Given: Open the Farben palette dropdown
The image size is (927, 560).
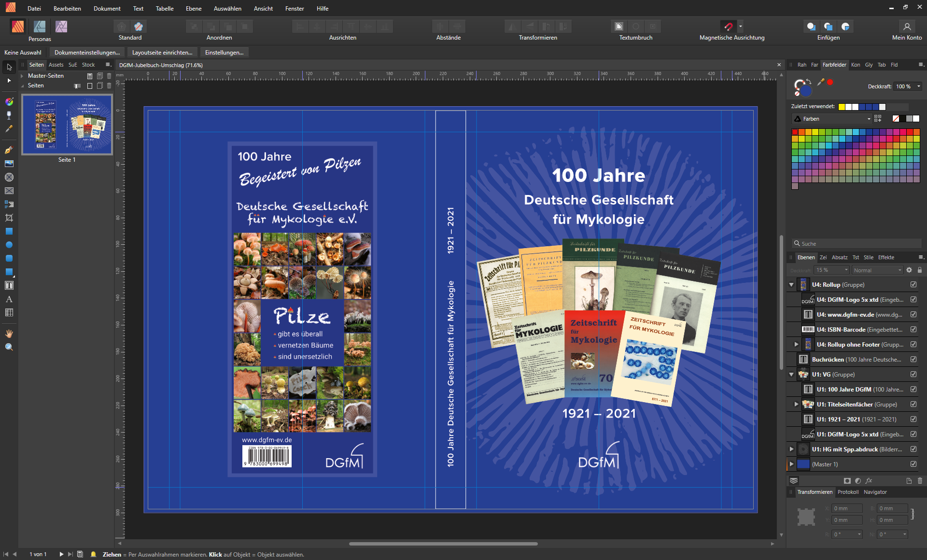Looking at the screenshot, I should [x=833, y=119].
